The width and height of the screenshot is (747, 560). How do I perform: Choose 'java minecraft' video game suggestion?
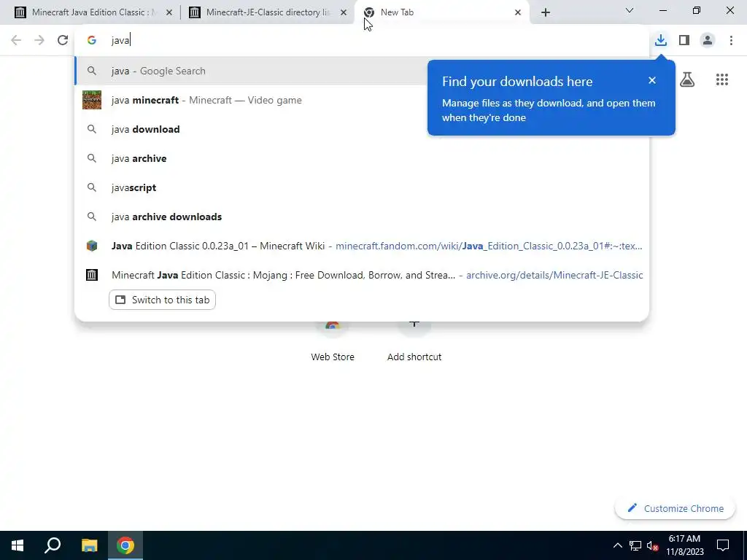click(362, 100)
